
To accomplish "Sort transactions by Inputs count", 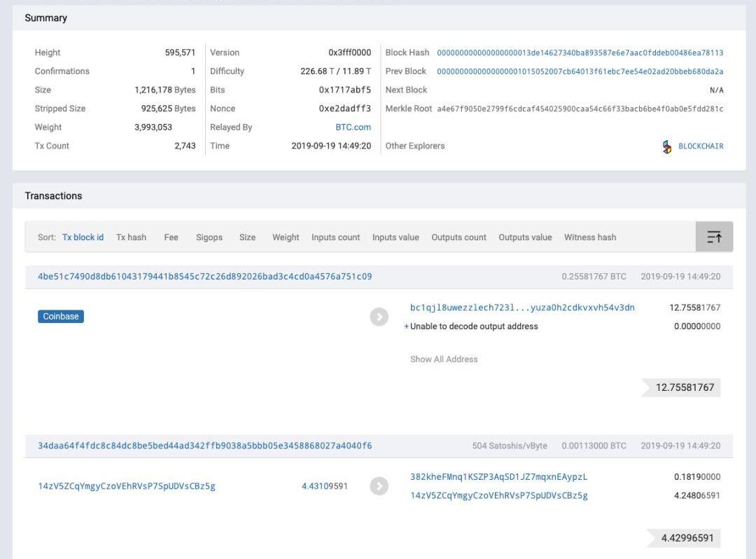I will 335,237.
